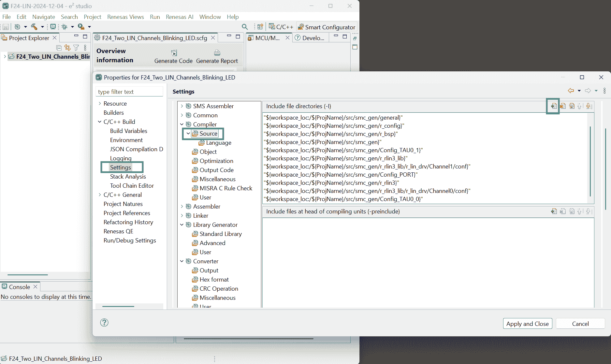Click the search magnifier in main toolbar

pos(245,27)
